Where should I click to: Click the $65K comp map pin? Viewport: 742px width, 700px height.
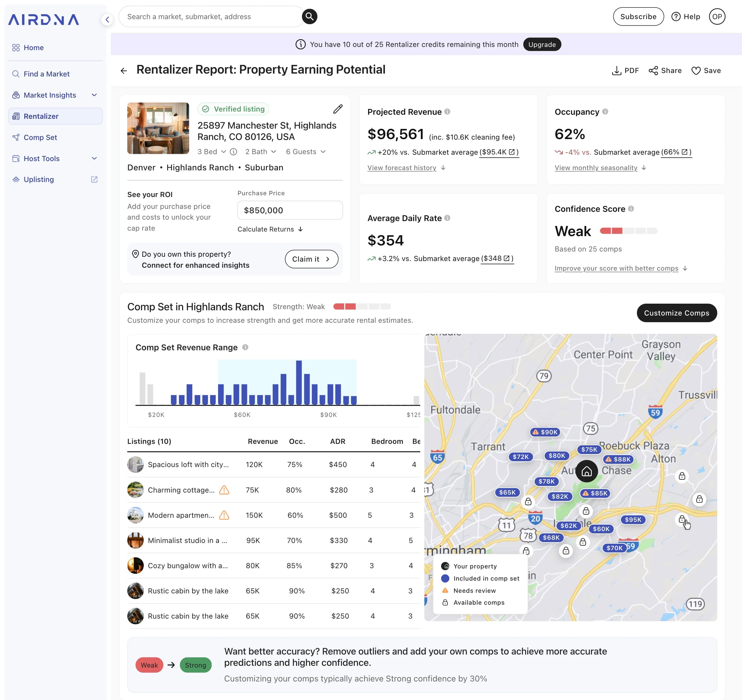(507, 492)
